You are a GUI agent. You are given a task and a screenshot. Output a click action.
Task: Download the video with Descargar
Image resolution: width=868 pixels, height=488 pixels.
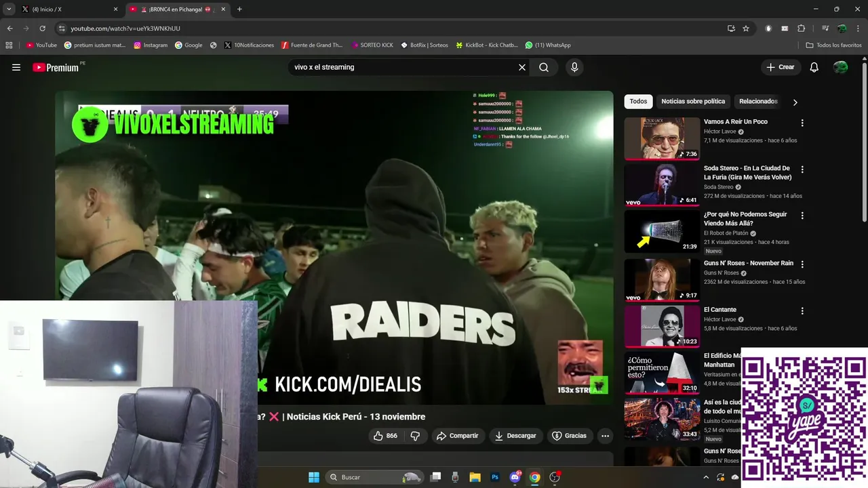(x=515, y=436)
